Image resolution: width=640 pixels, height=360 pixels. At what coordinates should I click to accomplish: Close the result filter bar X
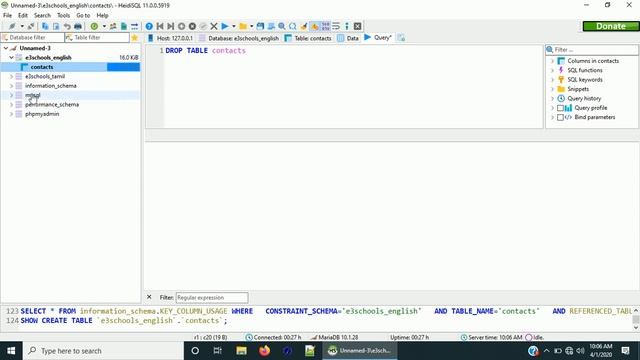pos(149,297)
